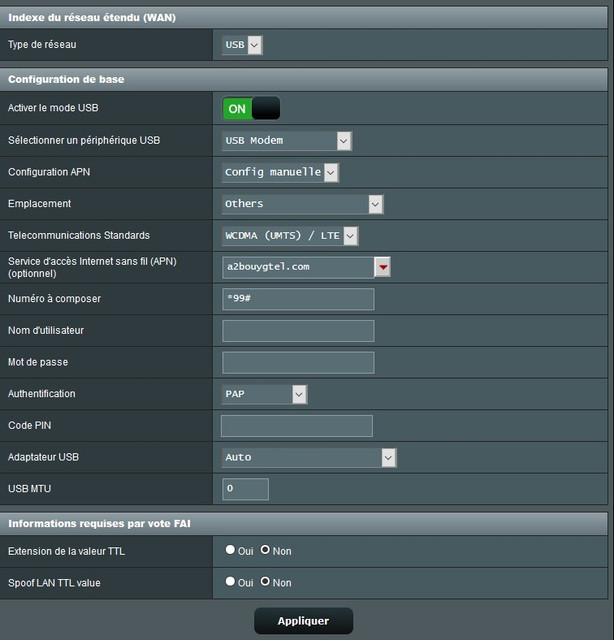Click the Numéro à composer input field
Viewport: 614px width, 640px height.
click(298, 299)
